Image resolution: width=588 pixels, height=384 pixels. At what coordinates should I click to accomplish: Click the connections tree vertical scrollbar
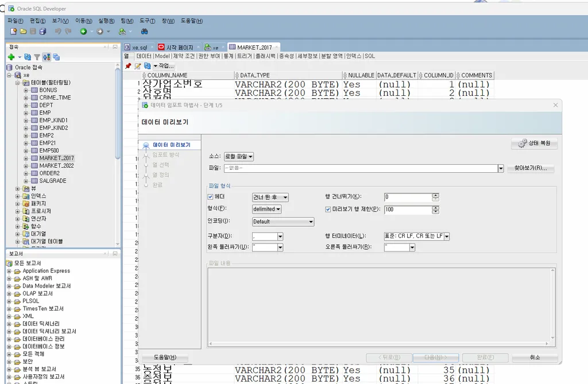[x=117, y=114]
